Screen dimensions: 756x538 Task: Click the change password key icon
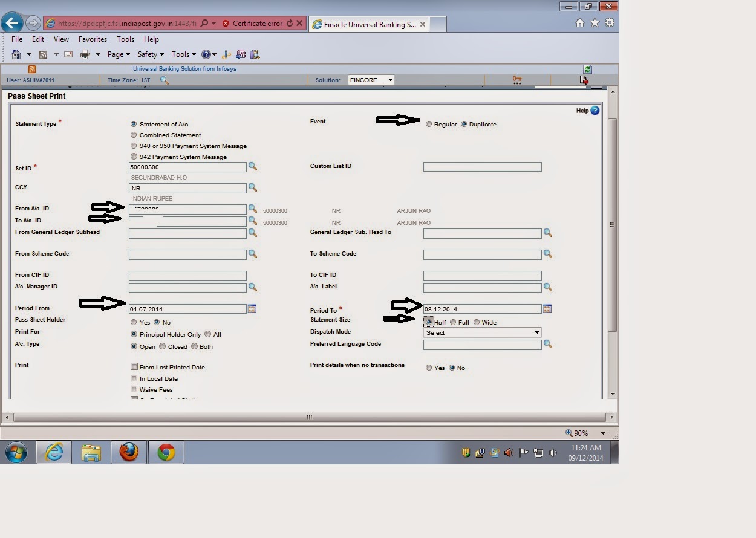517,79
